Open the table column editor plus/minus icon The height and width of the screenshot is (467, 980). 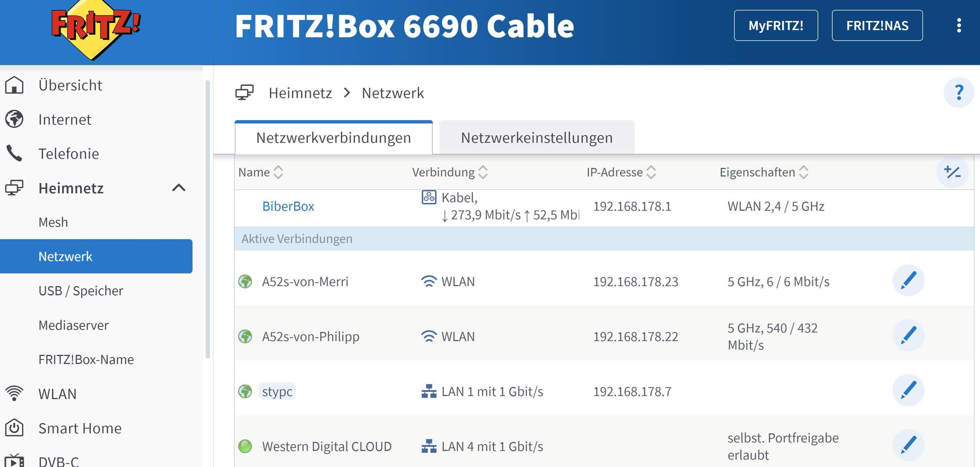953,172
